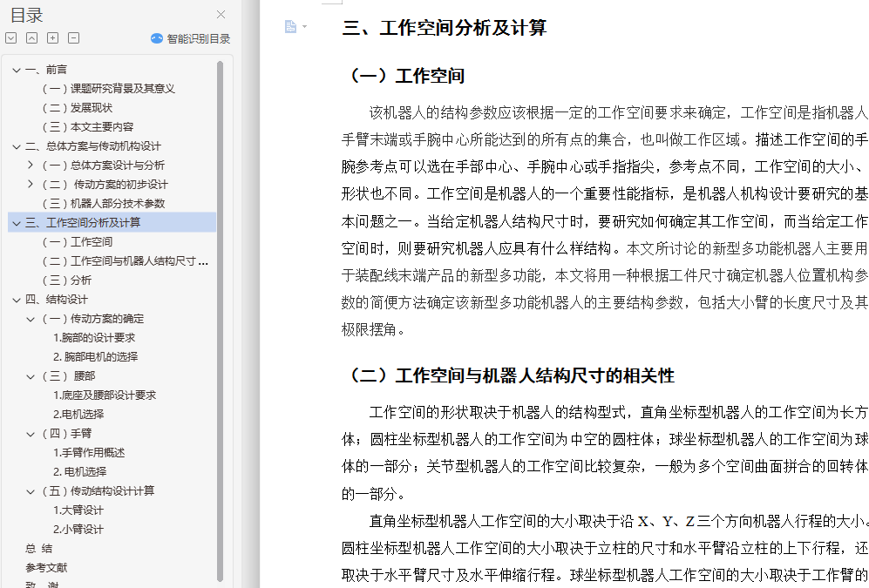Click the minus icon to remove heading level
Viewport: 869px width, 588px height.
(74, 37)
